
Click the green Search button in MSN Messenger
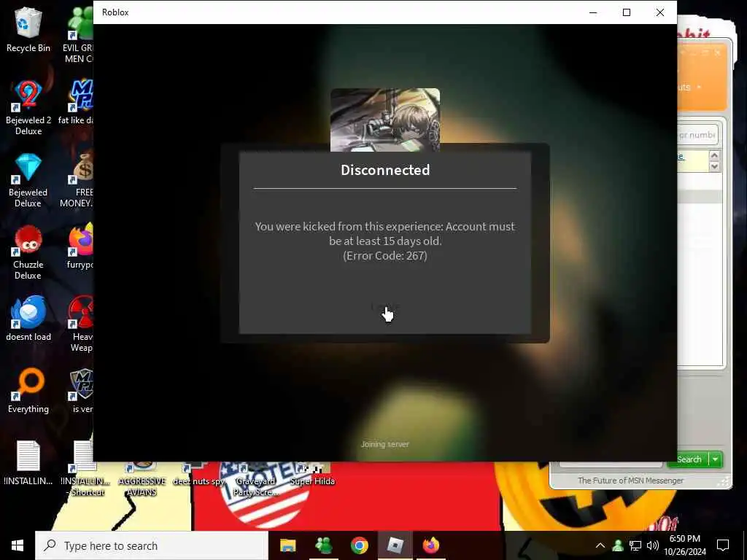[x=689, y=459]
